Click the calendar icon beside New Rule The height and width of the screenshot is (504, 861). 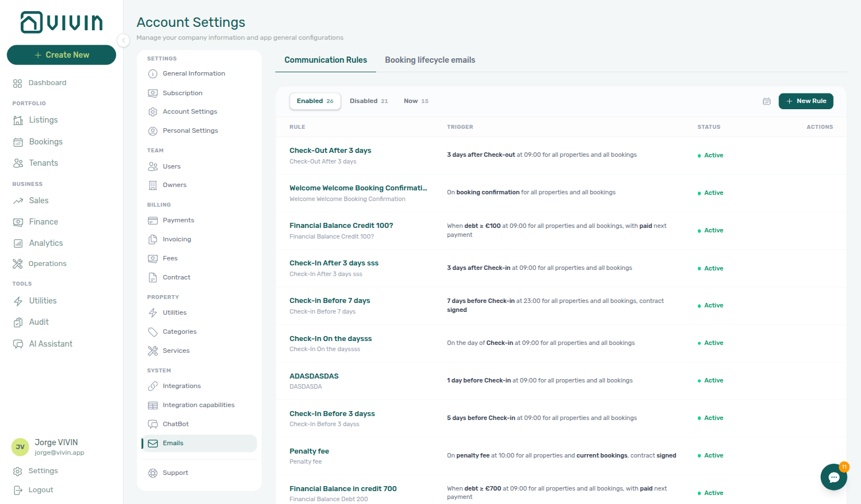click(x=766, y=101)
